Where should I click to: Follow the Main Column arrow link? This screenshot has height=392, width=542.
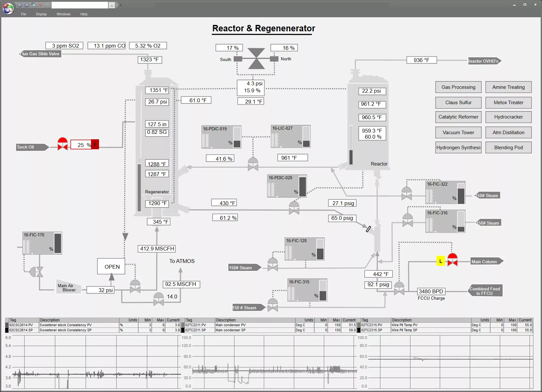point(487,261)
